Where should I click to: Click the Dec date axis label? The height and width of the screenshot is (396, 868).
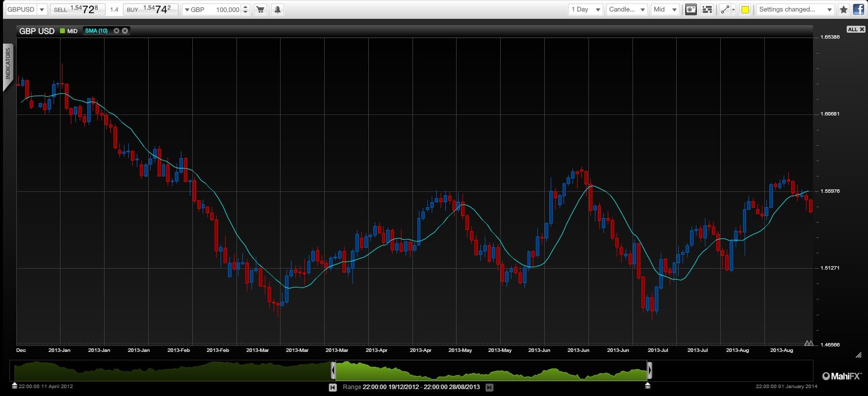click(x=21, y=350)
